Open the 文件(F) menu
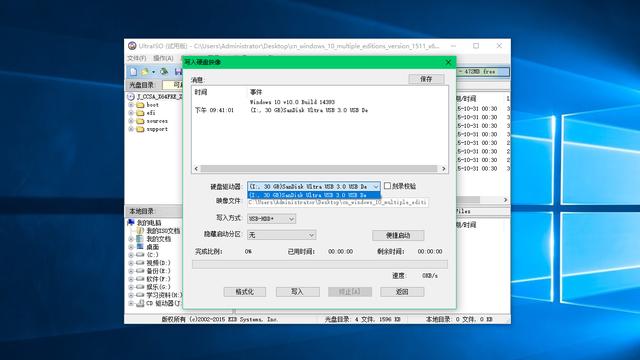The image size is (640, 360). [x=136, y=58]
